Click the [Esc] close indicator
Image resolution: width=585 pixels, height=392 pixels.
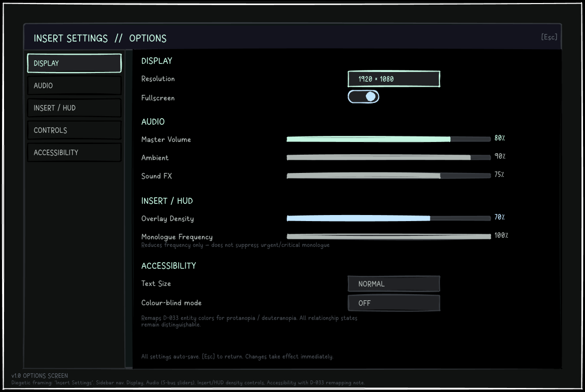549,37
